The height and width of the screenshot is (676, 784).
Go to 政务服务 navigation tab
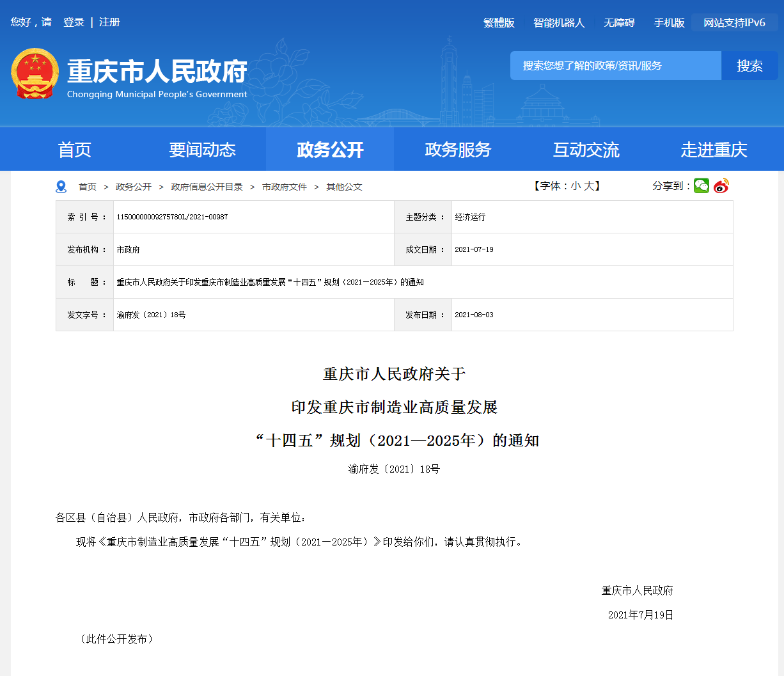(458, 150)
